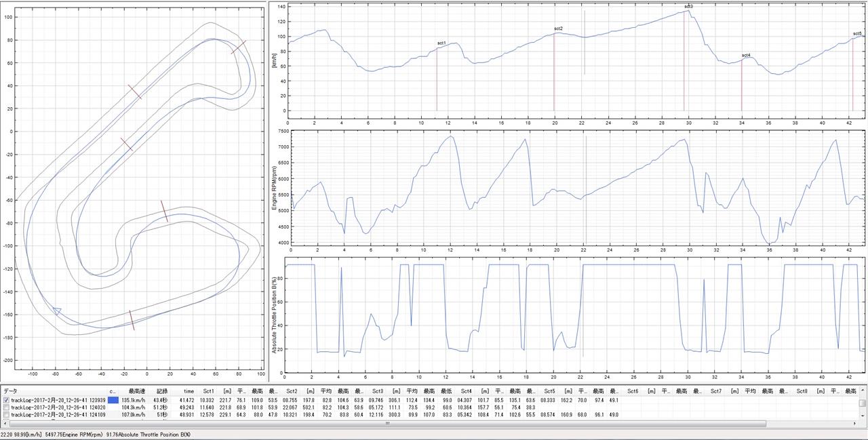
Task: Uncheck the trackLog 123939 row checkbox
Action: pyautogui.click(x=6, y=400)
